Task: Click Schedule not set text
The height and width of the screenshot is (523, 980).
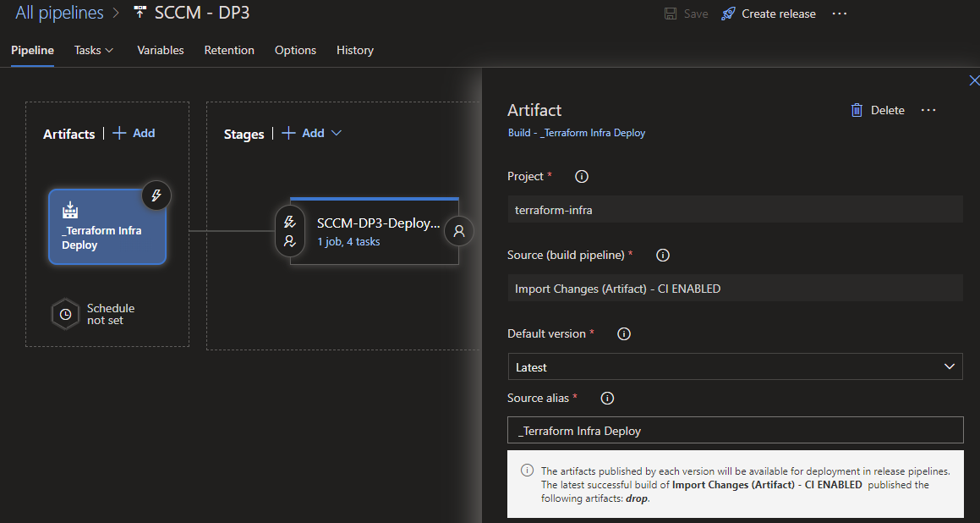Action: pyautogui.click(x=111, y=314)
